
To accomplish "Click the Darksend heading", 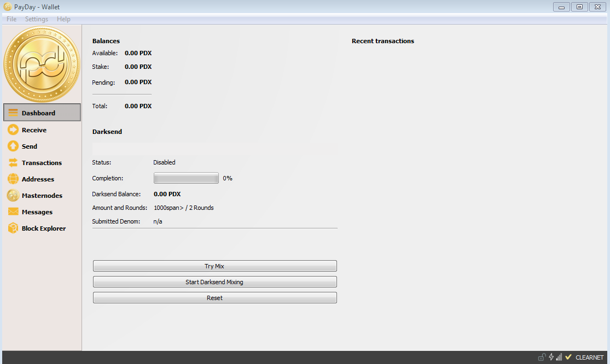I will tap(107, 132).
